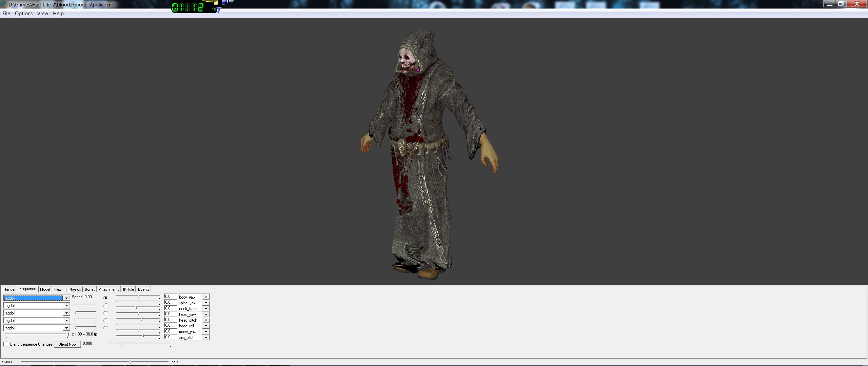
Task: Expand the aim_pitch parameter dropdown
Action: (x=206, y=338)
